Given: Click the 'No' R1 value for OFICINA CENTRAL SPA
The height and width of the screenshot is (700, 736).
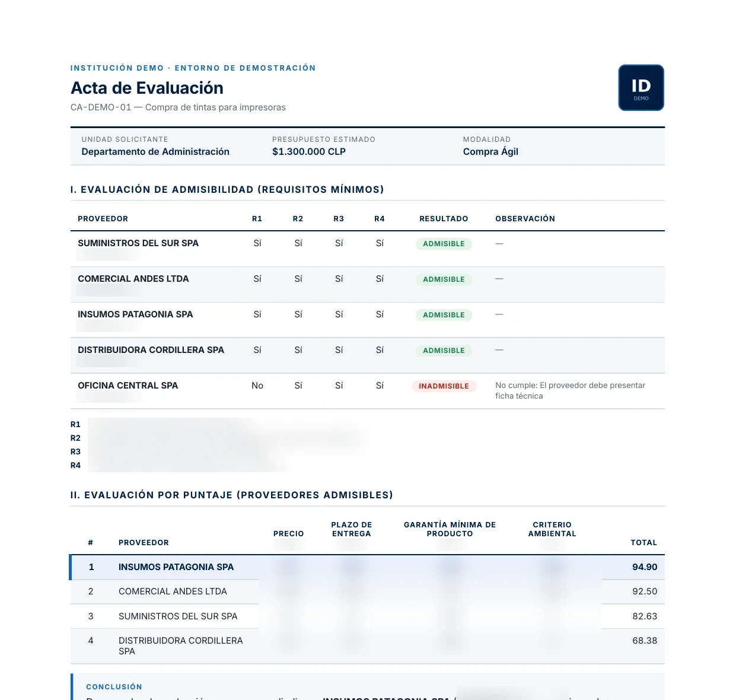Looking at the screenshot, I should point(257,386).
